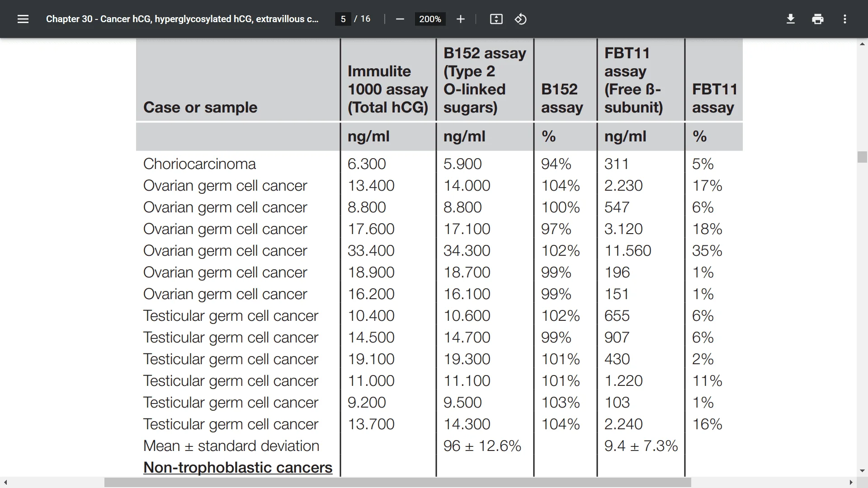Click the value '10.400'
Image resolution: width=868 pixels, height=488 pixels.
click(371, 315)
